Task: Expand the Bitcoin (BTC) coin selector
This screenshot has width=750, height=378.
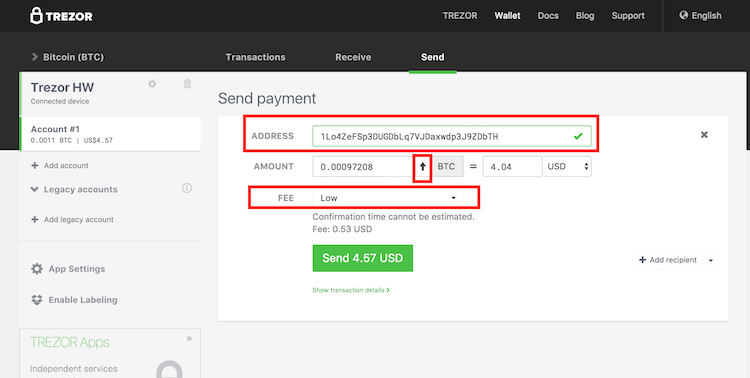Action: pos(68,57)
